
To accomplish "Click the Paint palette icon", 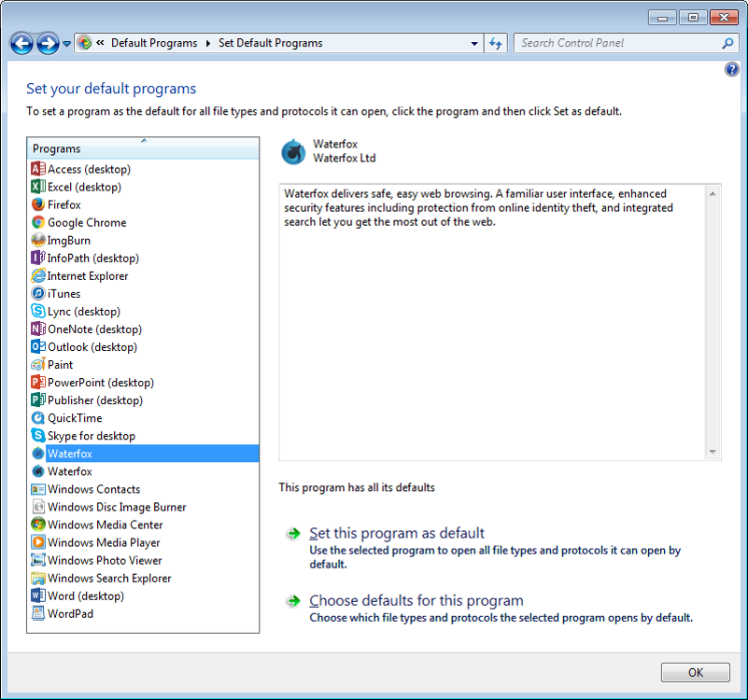I will tap(38, 365).
